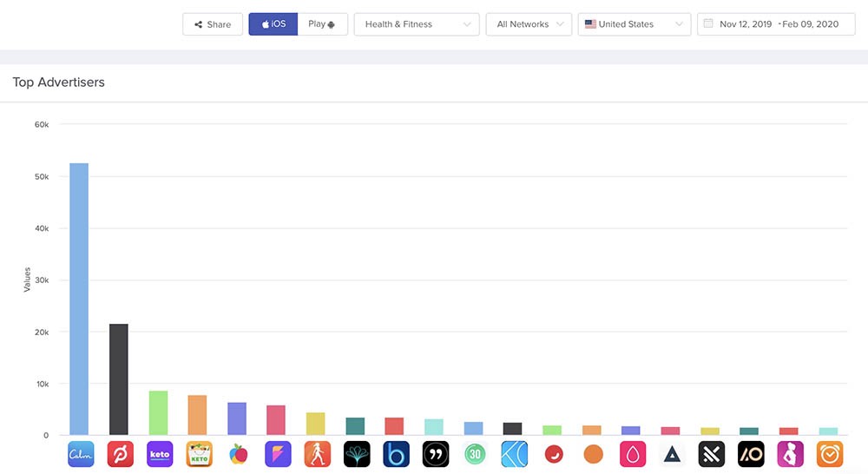Screen dimensions: 868x474
Task: Select the teal bar above lotus icon
Action: (355, 426)
